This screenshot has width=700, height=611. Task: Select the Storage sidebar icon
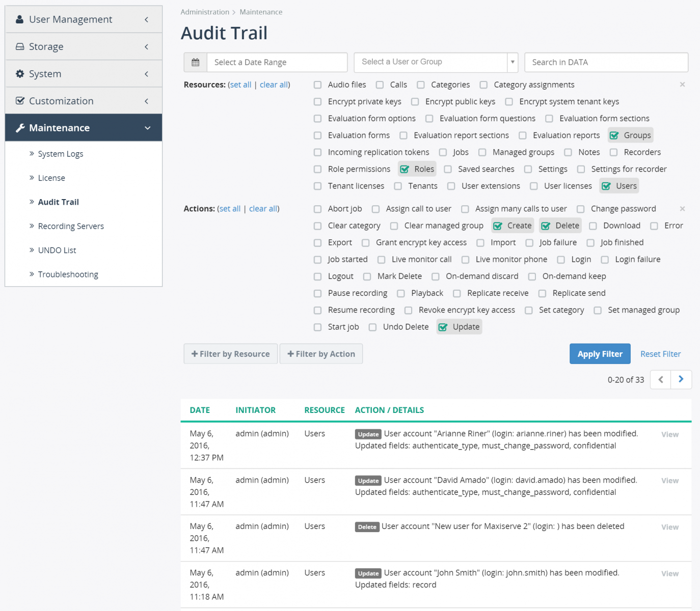[x=19, y=46]
